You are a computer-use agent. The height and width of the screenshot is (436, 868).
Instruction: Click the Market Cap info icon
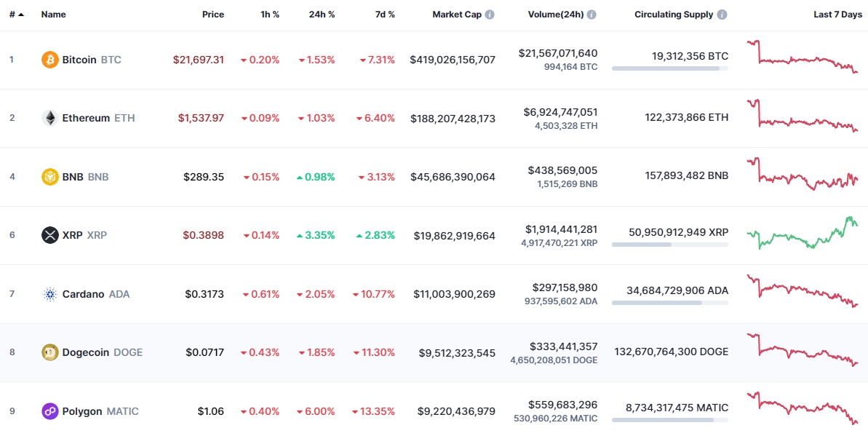coord(490,15)
